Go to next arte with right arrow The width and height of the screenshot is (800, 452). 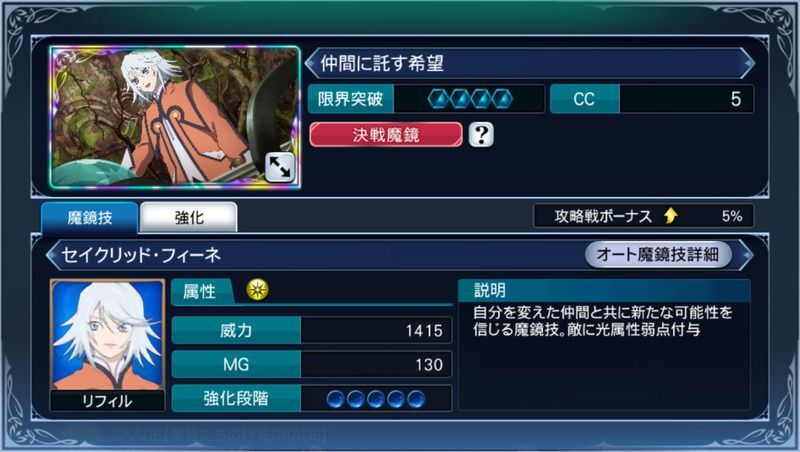click(746, 255)
